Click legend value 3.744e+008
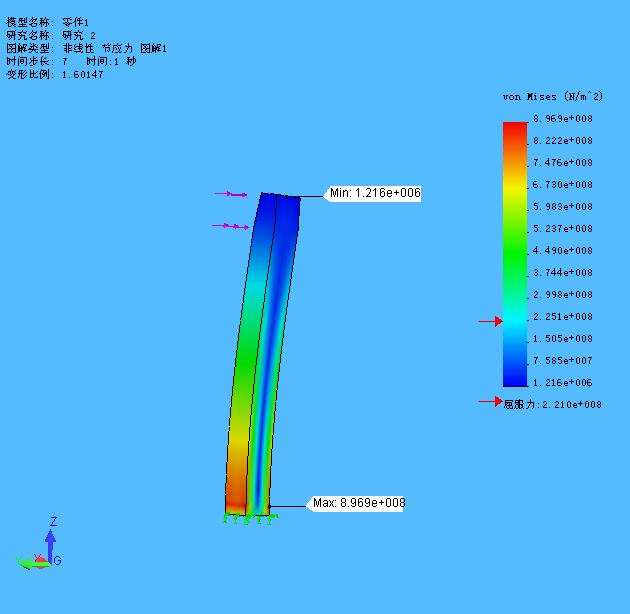 (562, 272)
